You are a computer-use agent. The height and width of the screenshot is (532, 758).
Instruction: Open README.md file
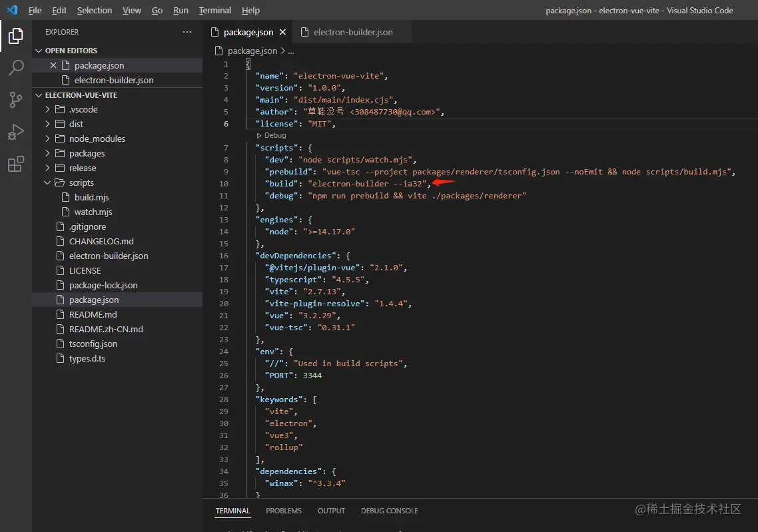[x=117, y=314]
